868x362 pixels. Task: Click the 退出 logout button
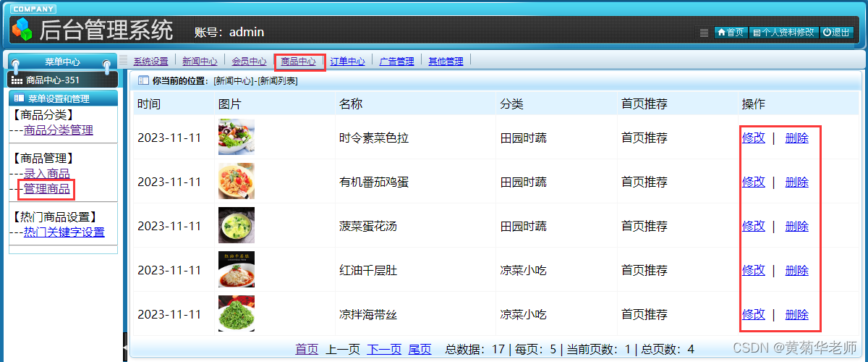837,33
